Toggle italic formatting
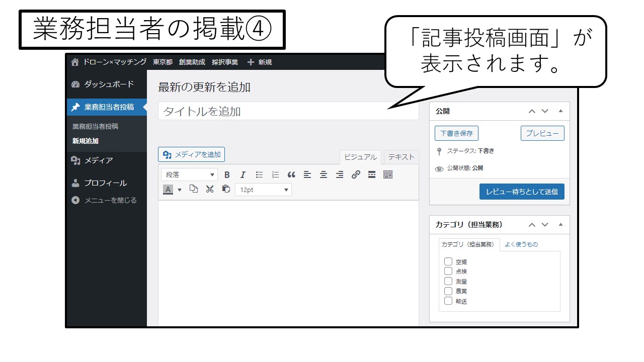The width and height of the screenshot is (644, 362). tap(243, 174)
